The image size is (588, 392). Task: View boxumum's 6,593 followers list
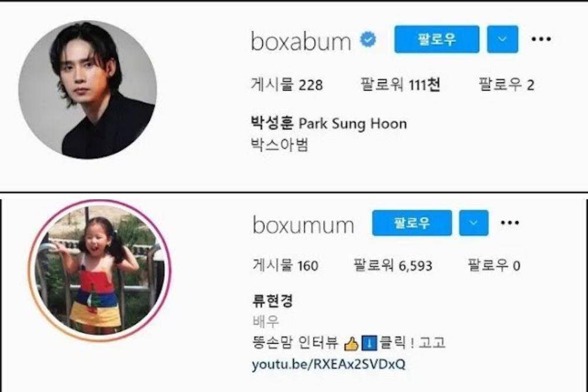coord(393,266)
